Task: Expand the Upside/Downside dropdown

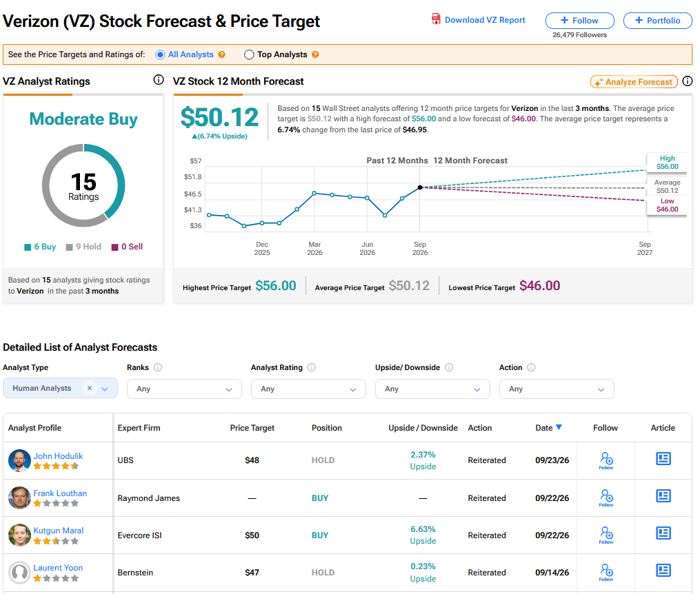Action: point(432,389)
